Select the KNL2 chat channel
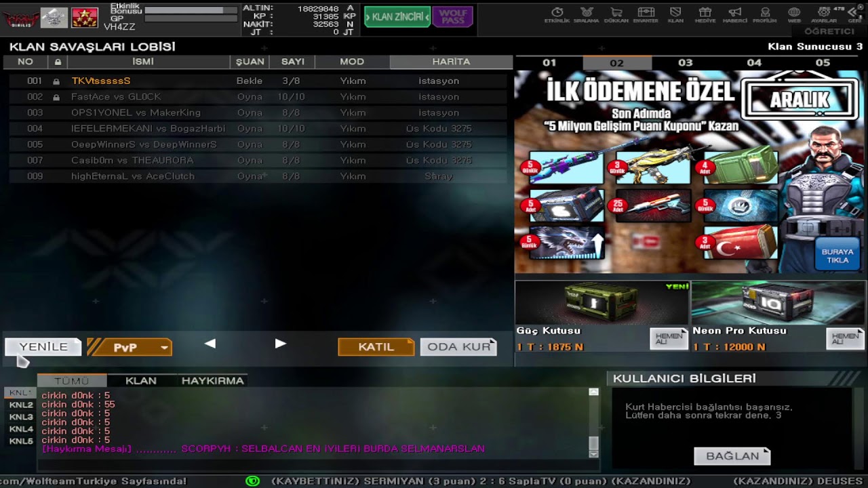The image size is (868, 488). tap(20, 405)
